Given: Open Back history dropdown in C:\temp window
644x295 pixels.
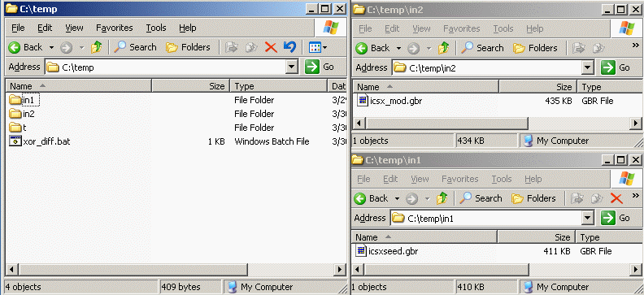Looking at the screenshot, I should [51, 48].
